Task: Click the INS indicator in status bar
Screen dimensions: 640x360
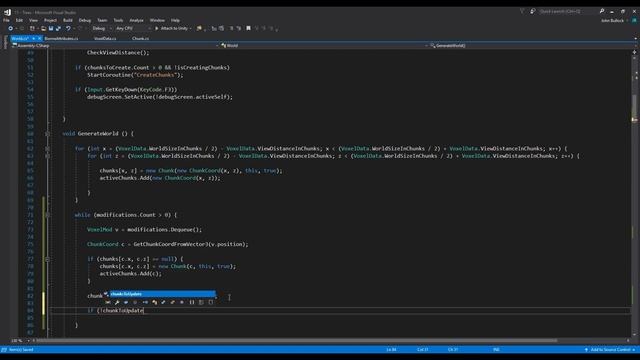Action: [496, 350]
